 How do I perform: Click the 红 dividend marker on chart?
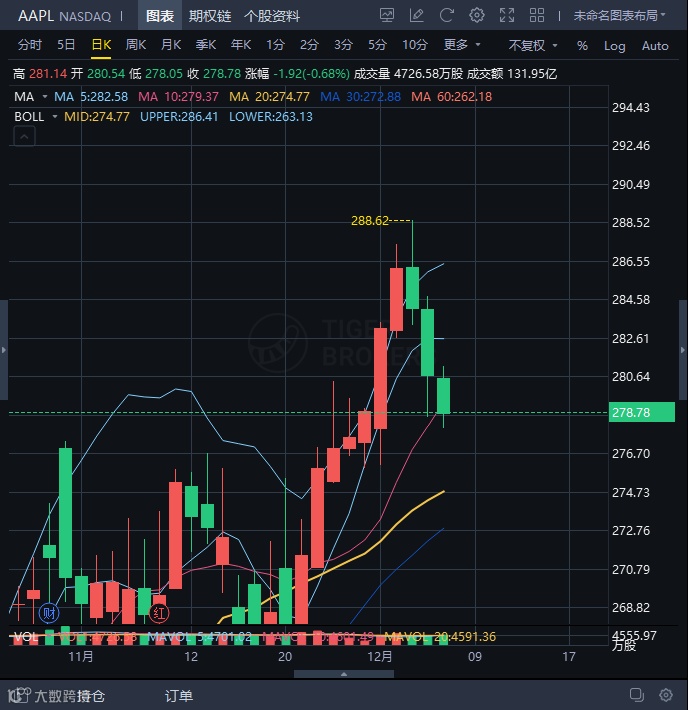tap(159, 613)
